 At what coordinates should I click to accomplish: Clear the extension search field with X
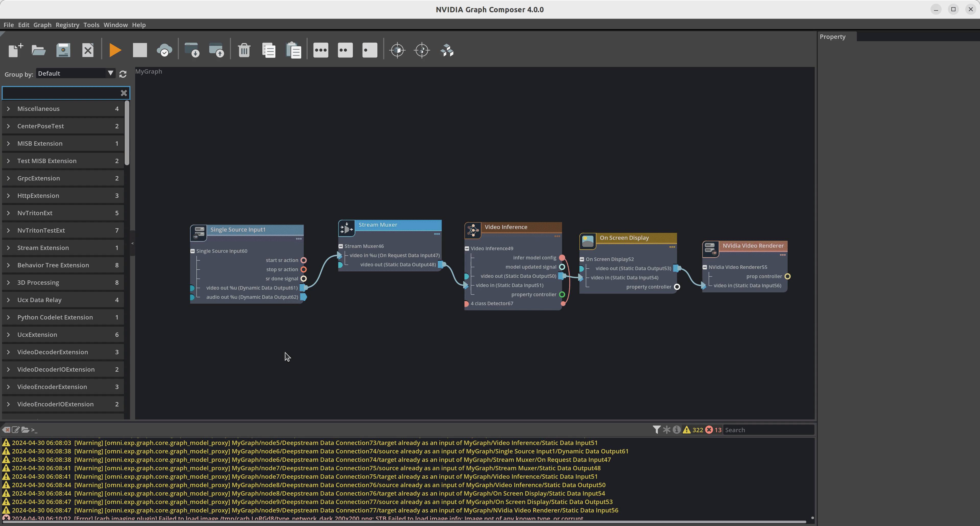pos(124,93)
